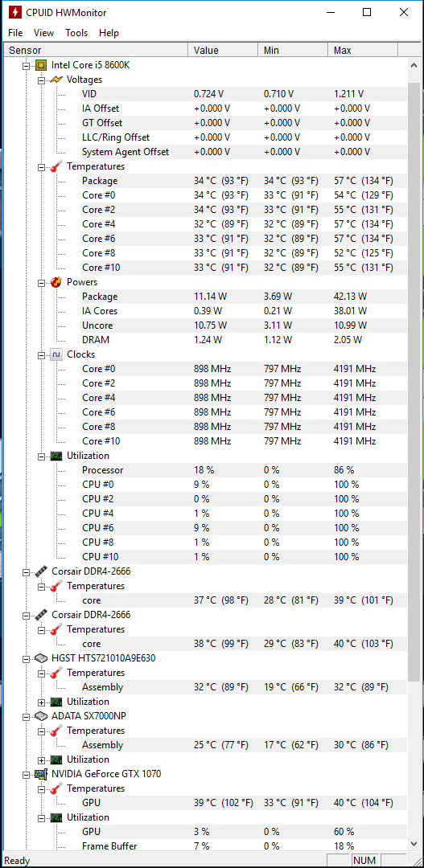Click the first Corsair DDR4-2666 memory icon
The height and width of the screenshot is (868, 424).
click(x=41, y=571)
